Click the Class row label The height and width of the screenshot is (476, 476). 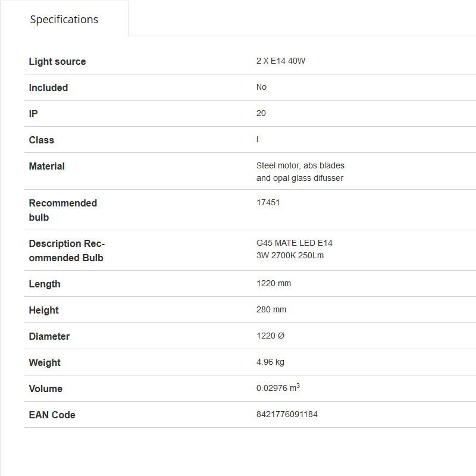41,140
